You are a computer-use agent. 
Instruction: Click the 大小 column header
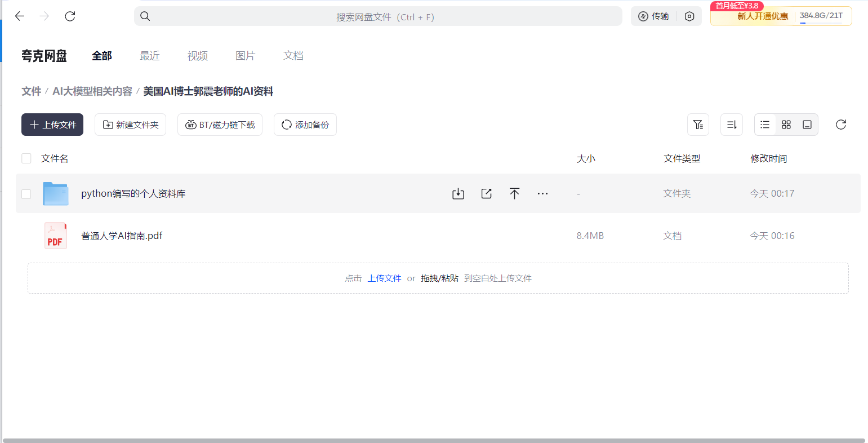click(586, 158)
